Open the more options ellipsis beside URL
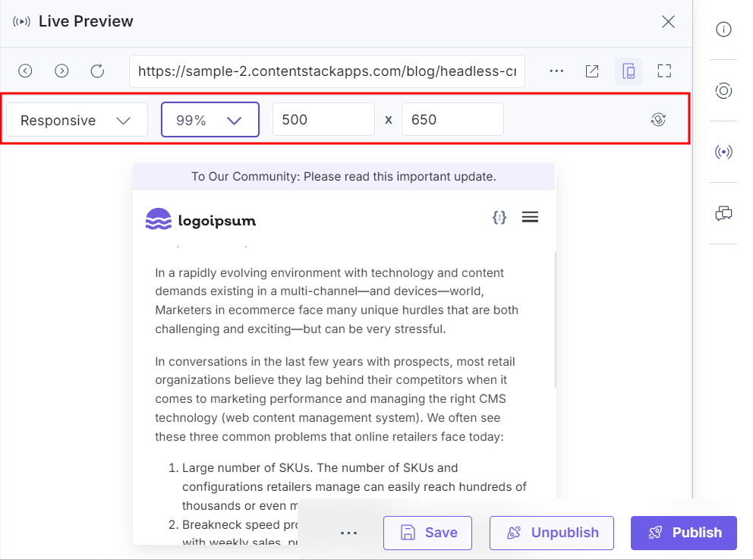Image resolution: width=753 pixels, height=560 pixels. (556, 71)
